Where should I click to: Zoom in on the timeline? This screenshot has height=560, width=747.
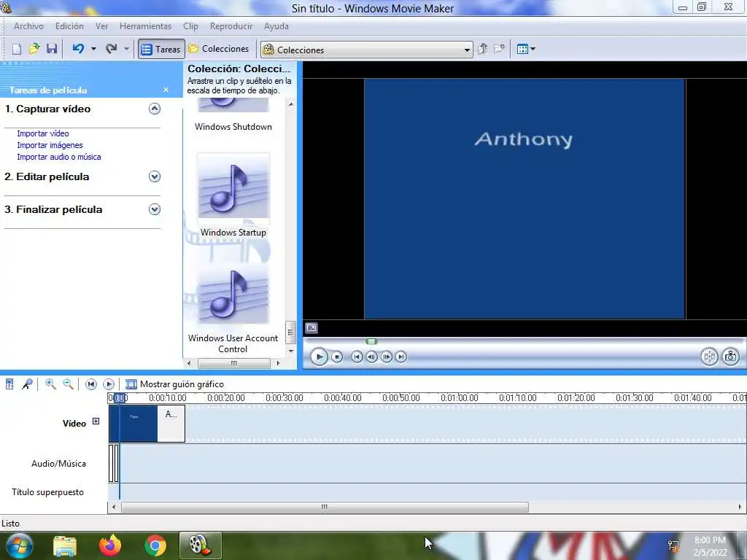pos(50,384)
